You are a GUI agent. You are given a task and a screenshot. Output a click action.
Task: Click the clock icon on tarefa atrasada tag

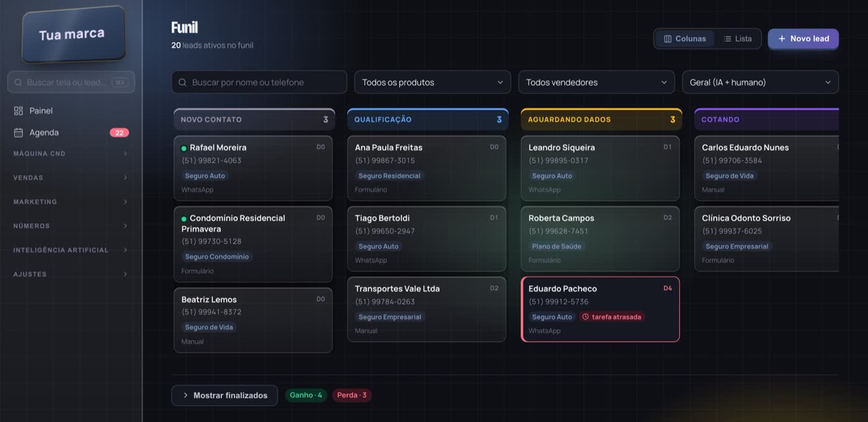pos(585,316)
